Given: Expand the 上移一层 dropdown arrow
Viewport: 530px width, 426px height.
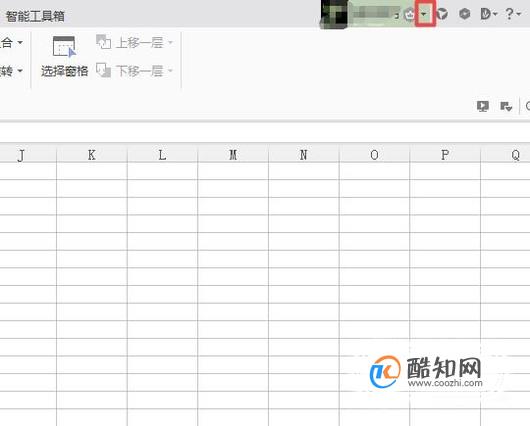Looking at the screenshot, I should (x=170, y=43).
